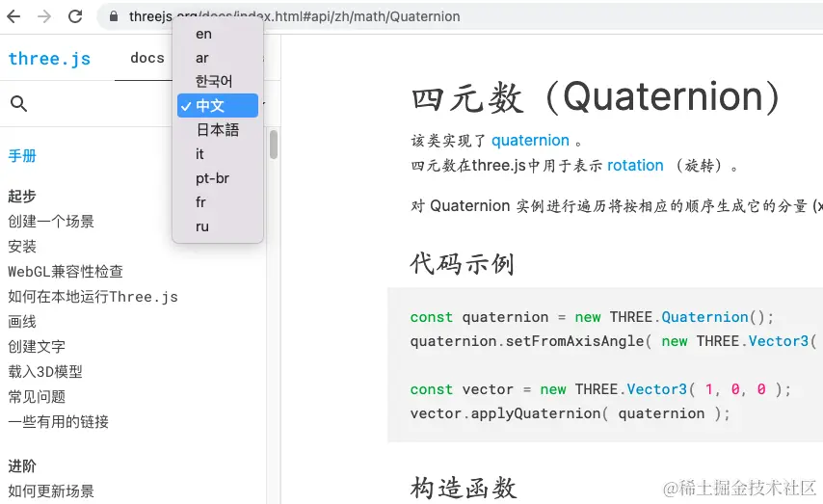Click Quaternion in the code sample
Viewport: 823px width, 504px height.
[704, 317]
